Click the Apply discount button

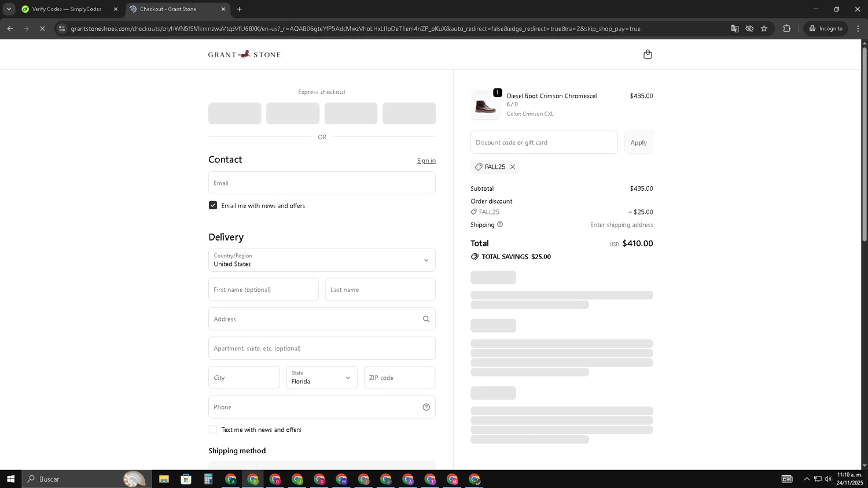point(639,142)
